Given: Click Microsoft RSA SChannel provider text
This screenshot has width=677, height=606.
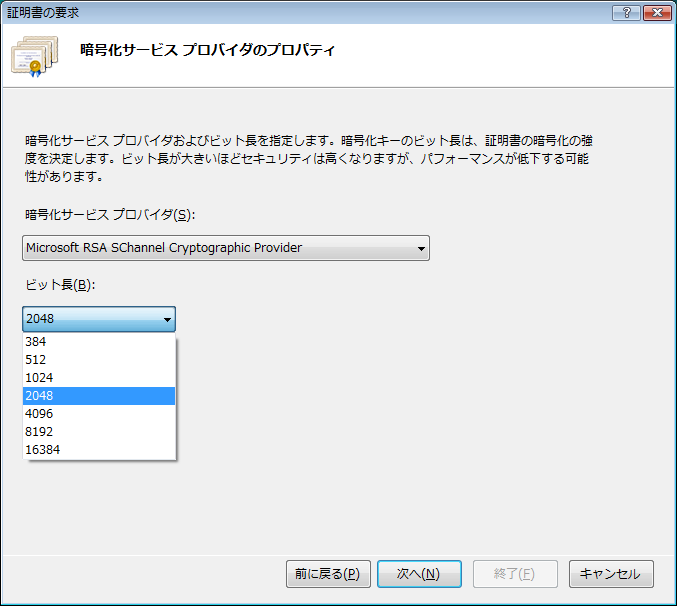Looking at the screenshot, I should [x=164, y=248].
